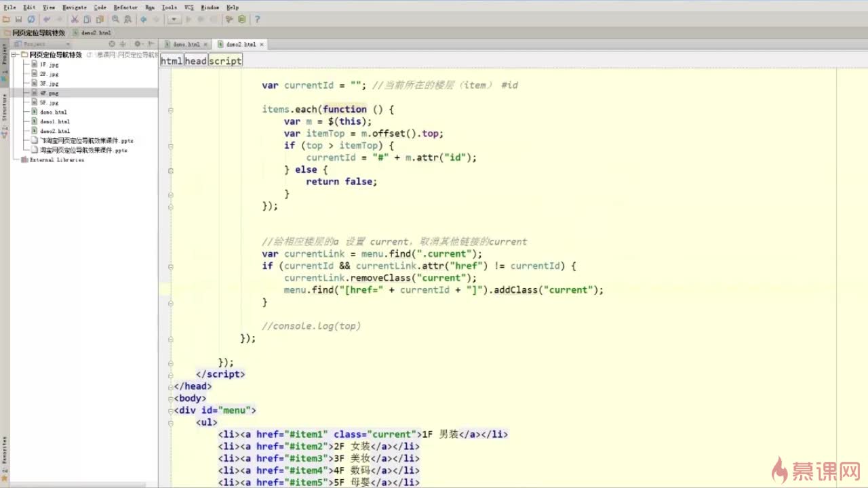Open the Navigate menu
This screenshot has width=868, height=488.
75,7
